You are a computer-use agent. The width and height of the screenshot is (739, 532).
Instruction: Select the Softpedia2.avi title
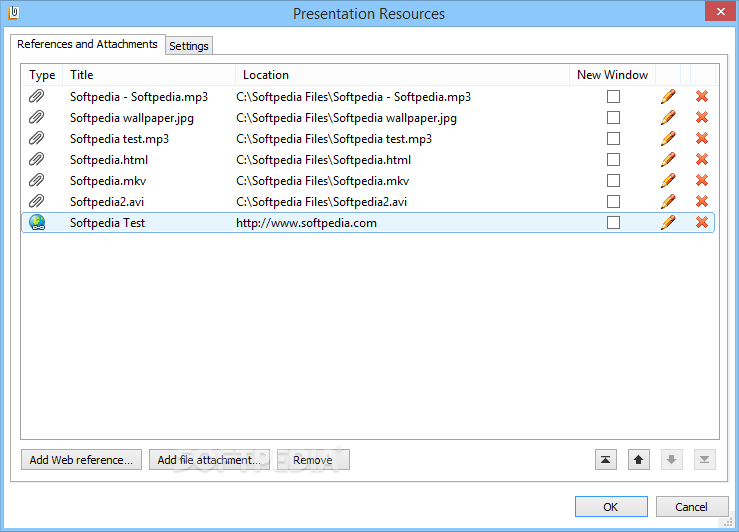(x=107, y=202)
